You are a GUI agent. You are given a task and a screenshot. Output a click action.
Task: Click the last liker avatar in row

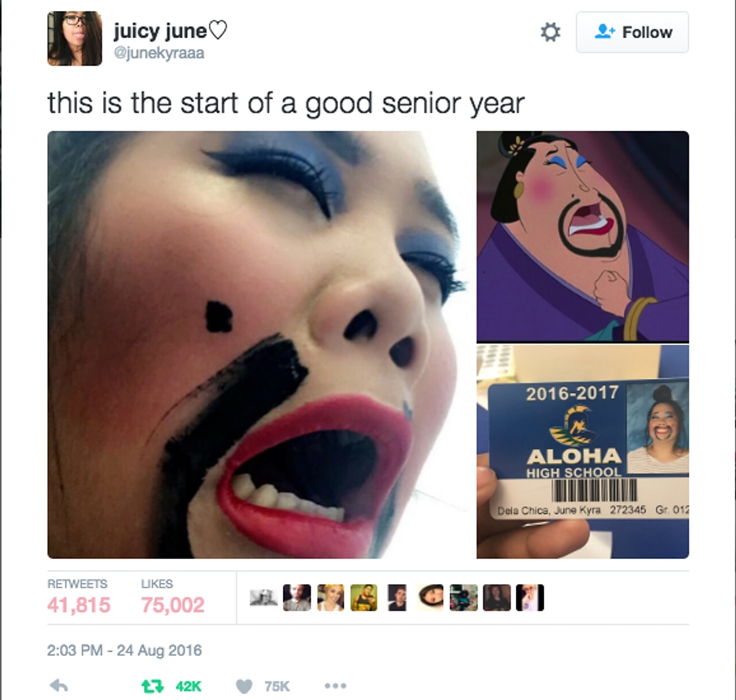pos(530,598)
